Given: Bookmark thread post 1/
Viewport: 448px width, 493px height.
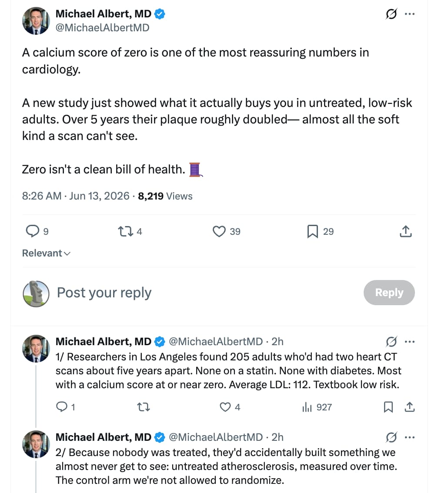Looking at the screenshot, I should [388, 407].
